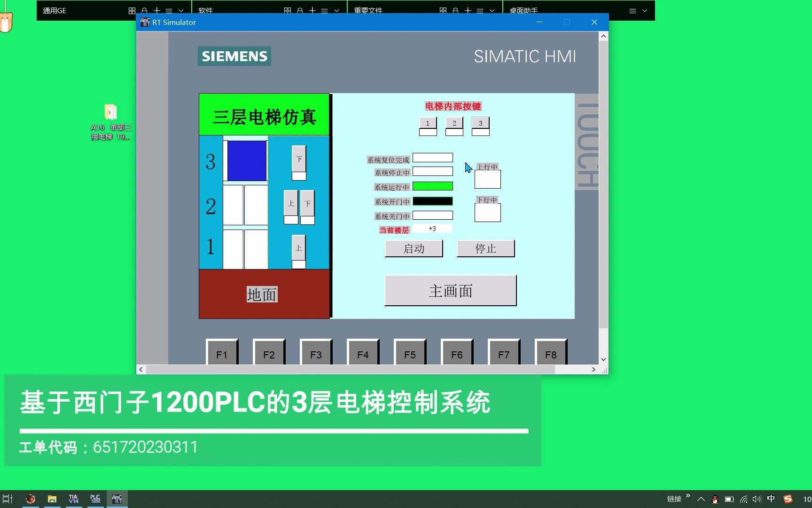Open the 桌面助手 hamburger menu
The width and height of the screenshot is (812, 508).
pyautogui.click(x=632, y=10)
